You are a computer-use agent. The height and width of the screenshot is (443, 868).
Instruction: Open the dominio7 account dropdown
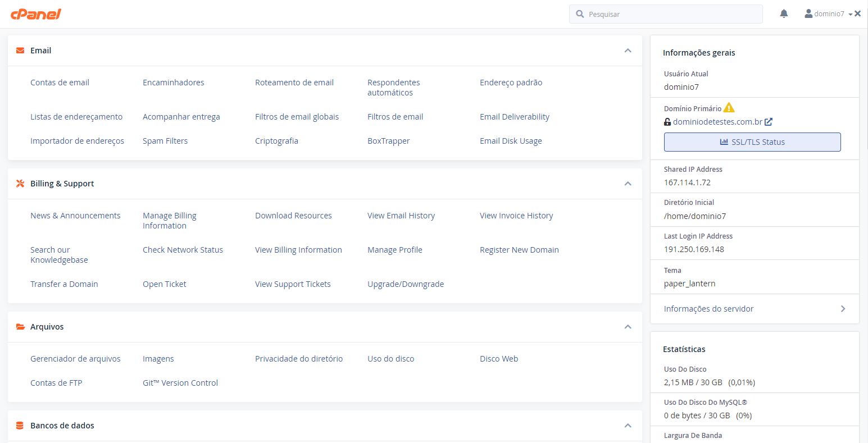pos(831,13)
